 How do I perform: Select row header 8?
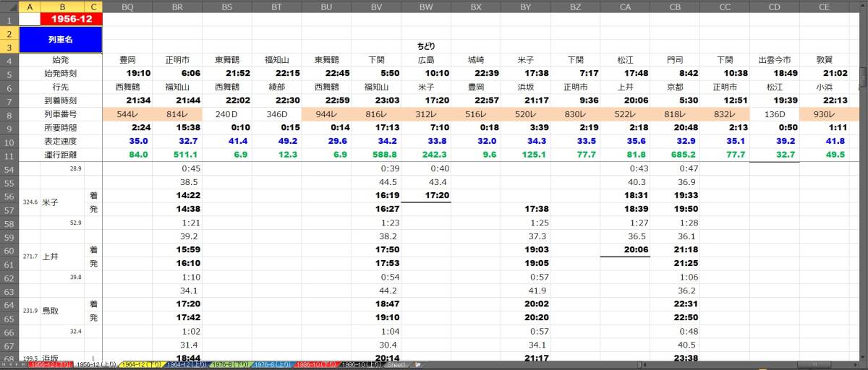(9, 114)
